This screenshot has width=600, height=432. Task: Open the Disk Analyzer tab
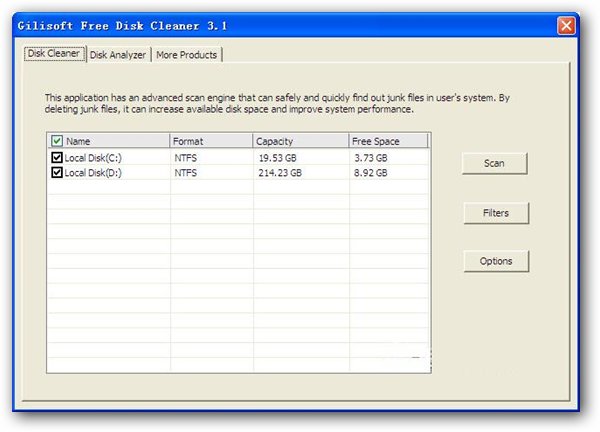(x=118, y=55)
